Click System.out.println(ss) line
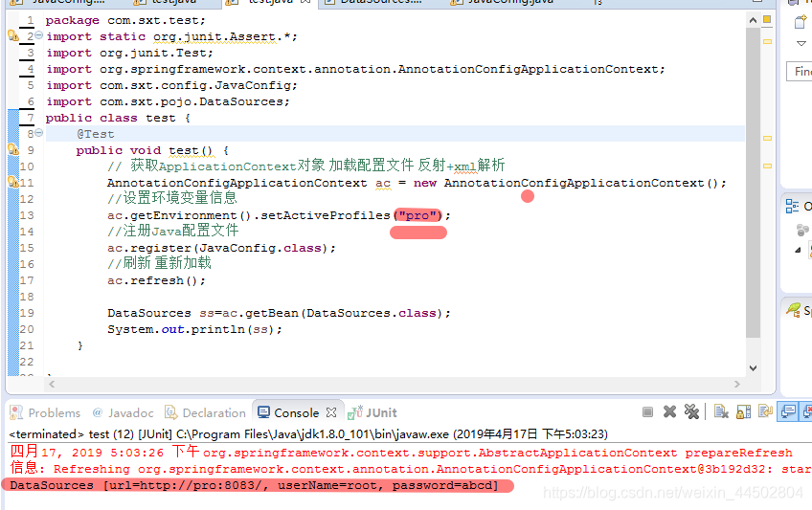The image size is (812, 510). [194, 329]
